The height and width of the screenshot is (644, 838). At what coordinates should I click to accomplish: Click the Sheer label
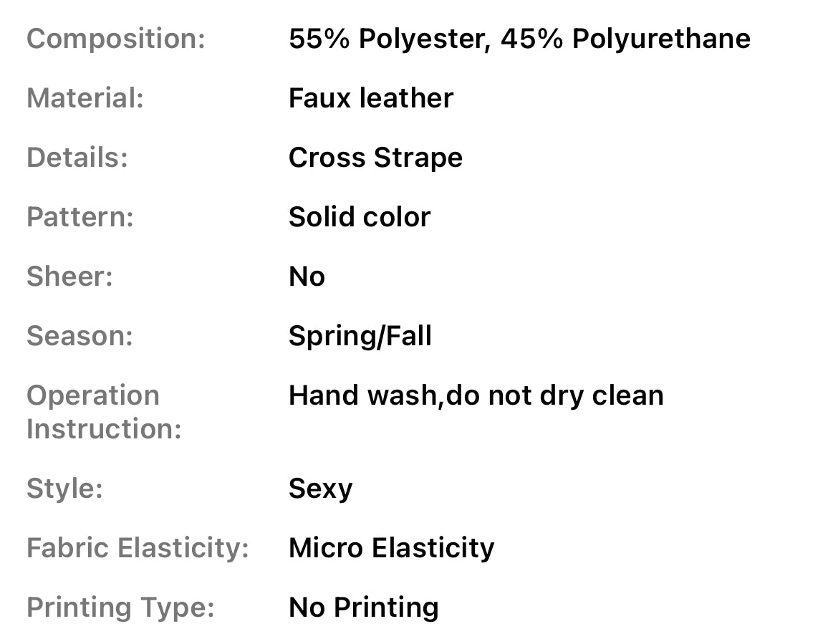tap(70, 277)
